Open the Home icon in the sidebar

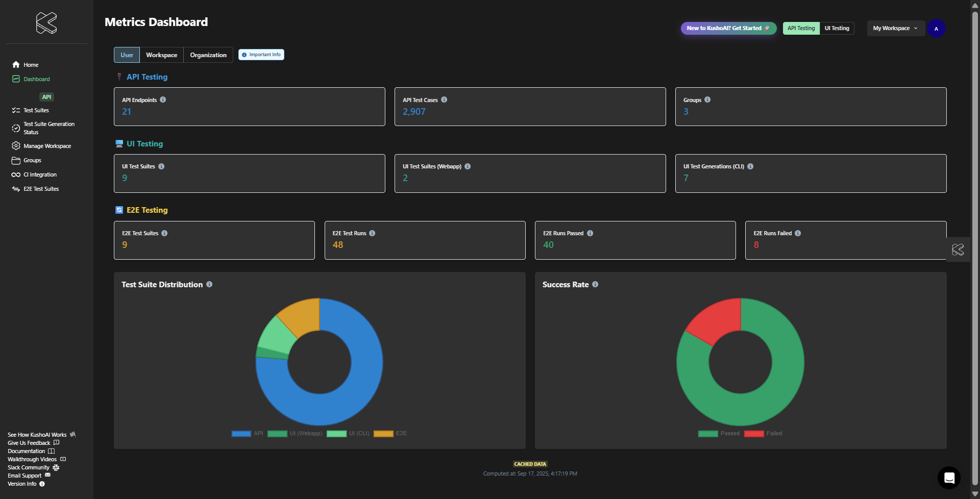16,65
